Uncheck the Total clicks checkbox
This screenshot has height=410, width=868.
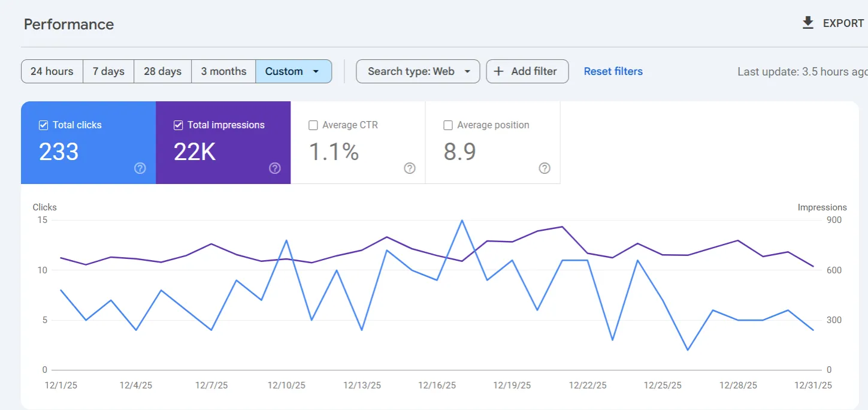tap(43, 125)
